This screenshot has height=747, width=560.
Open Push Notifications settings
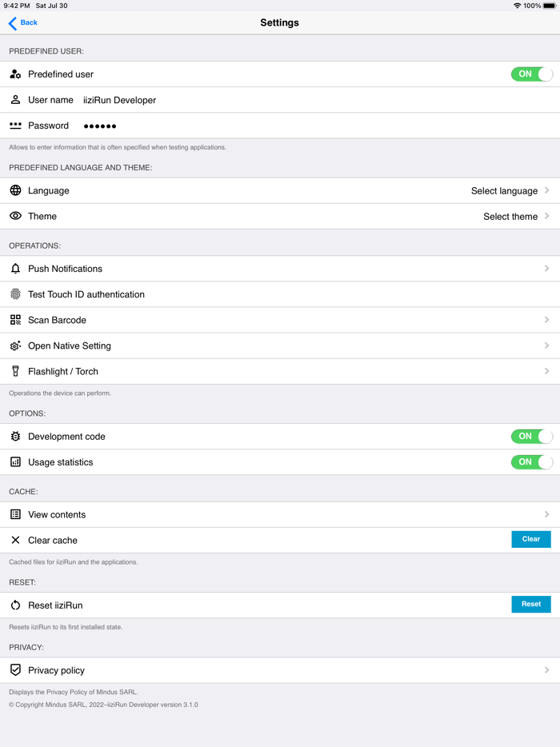(280, 269)
